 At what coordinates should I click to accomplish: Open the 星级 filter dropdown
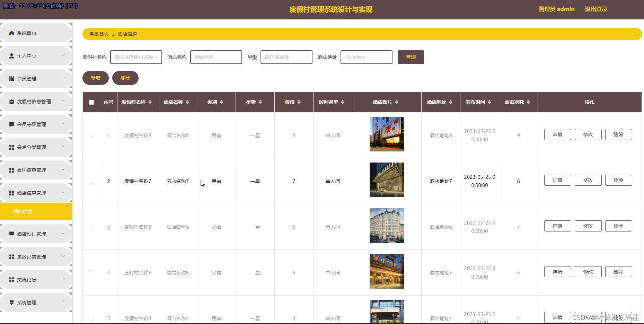(286, 57)
